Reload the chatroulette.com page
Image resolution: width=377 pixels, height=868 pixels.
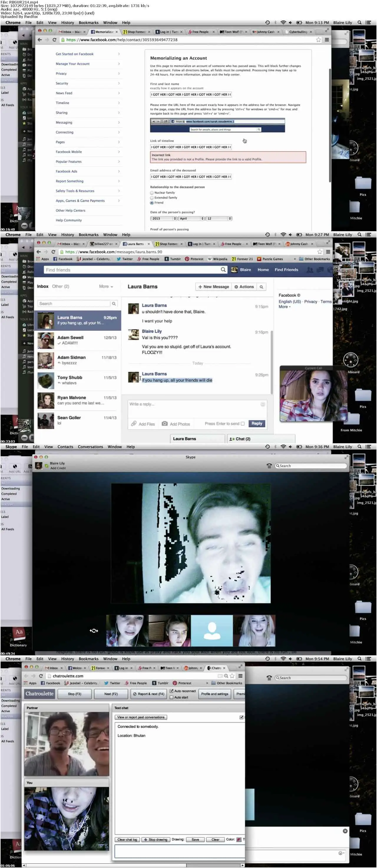(x=41, y=676)
